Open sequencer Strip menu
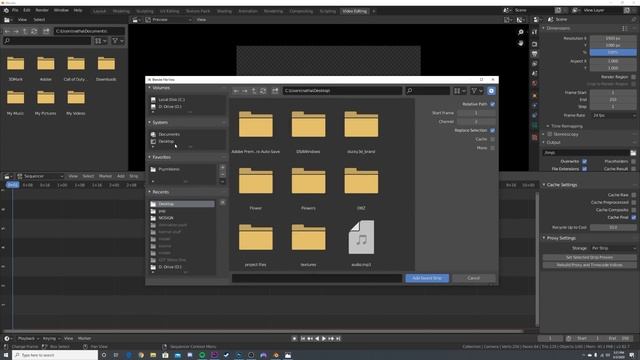The image size is (640, 360). click(x=134, y=176)
